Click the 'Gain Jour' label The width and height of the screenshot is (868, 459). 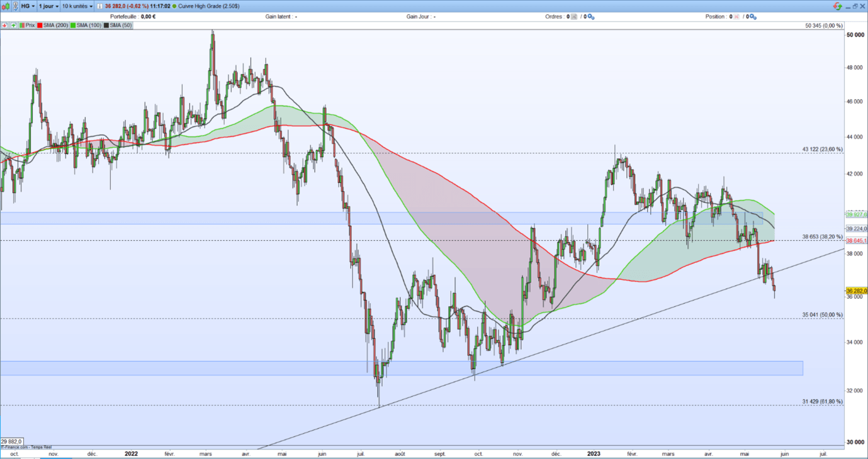click(418, 17)
